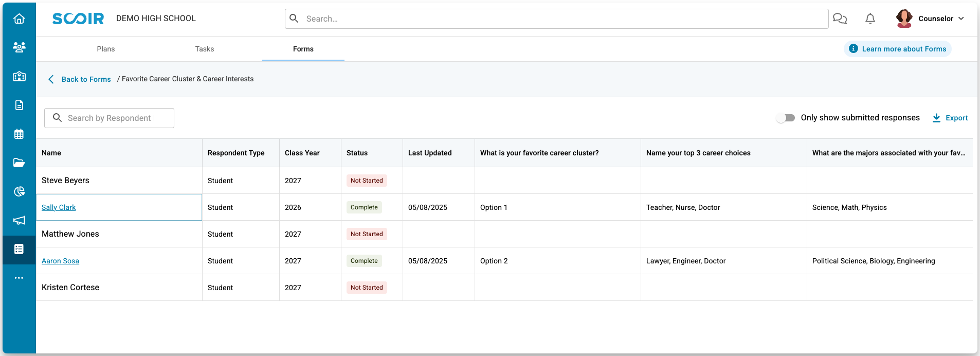Switch to the Tasks tab
Image resolution: width=980 pixels, height=356 pixels.
[205, 49]
